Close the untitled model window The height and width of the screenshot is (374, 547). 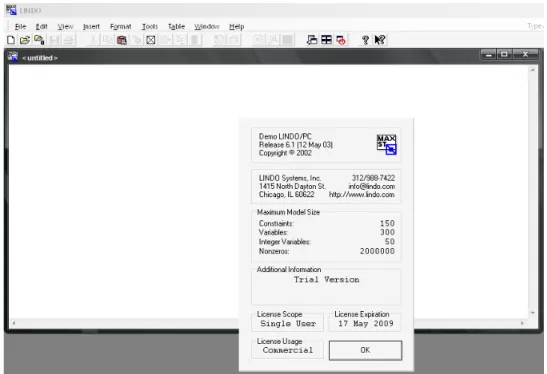pos(525,54)
